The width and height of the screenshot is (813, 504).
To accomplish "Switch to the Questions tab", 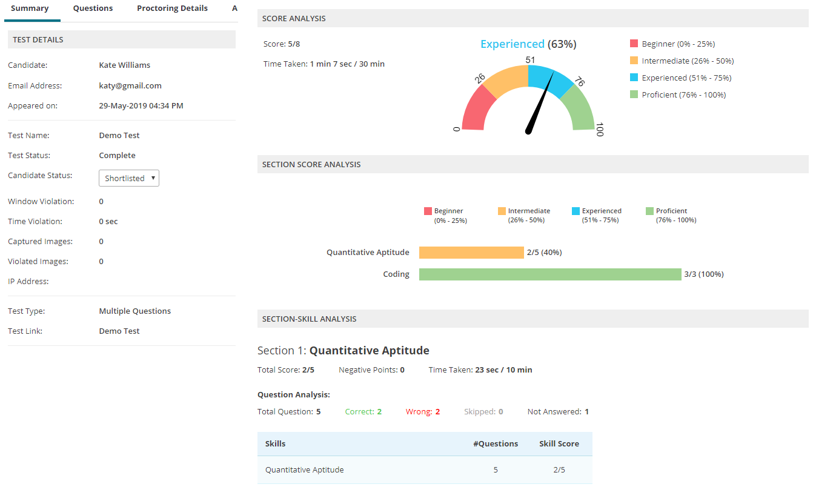I will [x=93, y=8].
